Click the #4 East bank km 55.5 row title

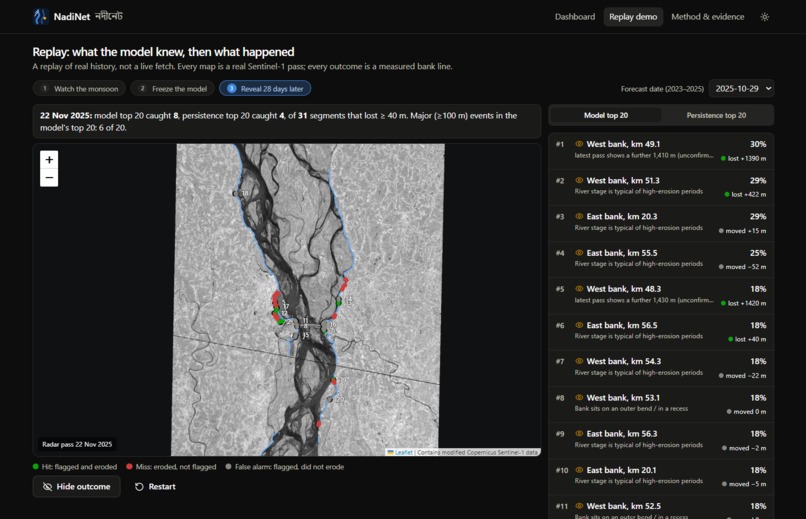[x=621, y=253]
